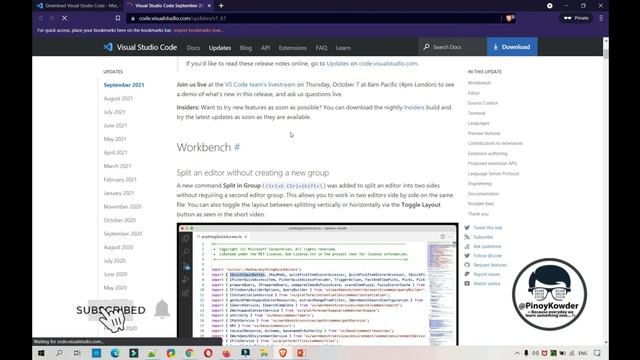The height and width of the screenshot is (360, 640).
Task: Open the Insiders build link
Action: point(414,107)
